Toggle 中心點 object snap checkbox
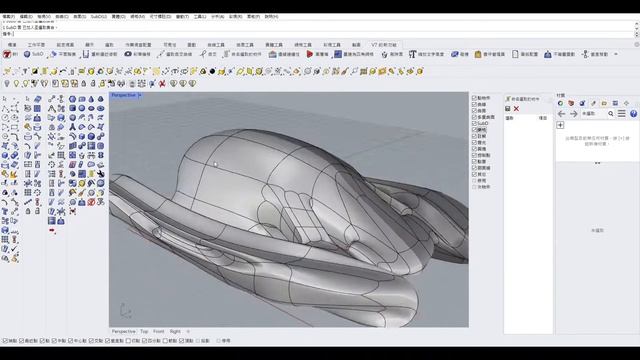Viewport: 640px width, 360px height. click(x=71, y=341)
